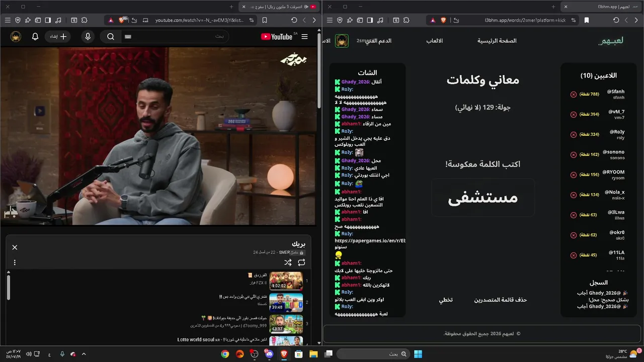
Task: Toggle playlist loop button
Action: point(301,262)
